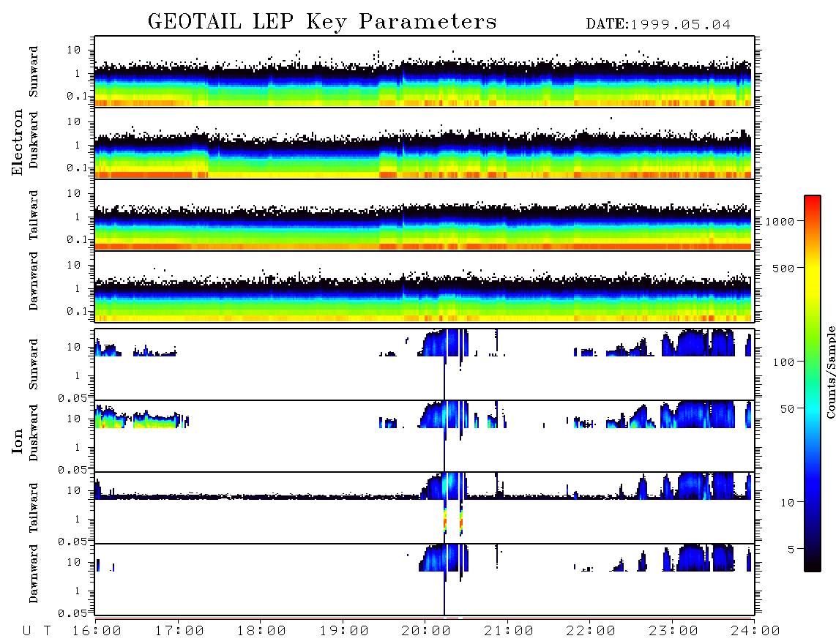Click the Electron "Tailward" panel label
The height and width of the screenshot is (644, 836).
[34, 215]
